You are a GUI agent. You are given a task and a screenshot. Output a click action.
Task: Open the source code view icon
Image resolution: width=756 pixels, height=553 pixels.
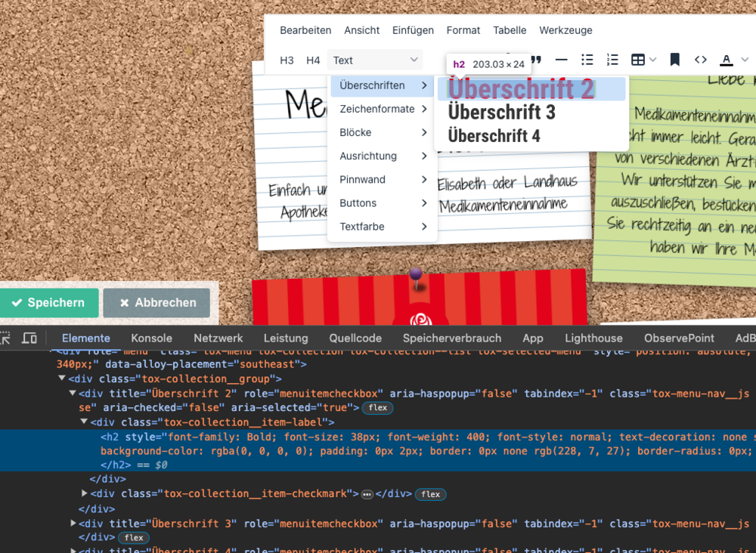point(701,60)
